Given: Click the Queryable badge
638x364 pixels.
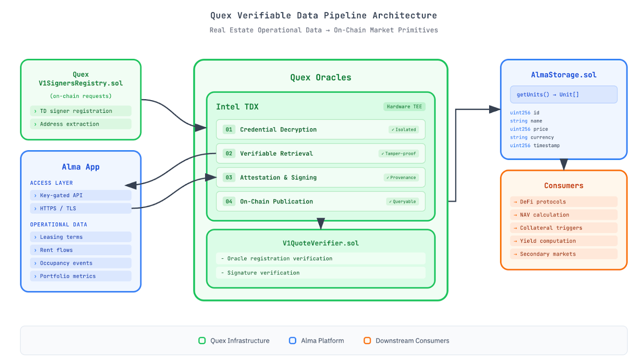Looking at the screenshot, I should pyautogui.click(x=403, y=201).
